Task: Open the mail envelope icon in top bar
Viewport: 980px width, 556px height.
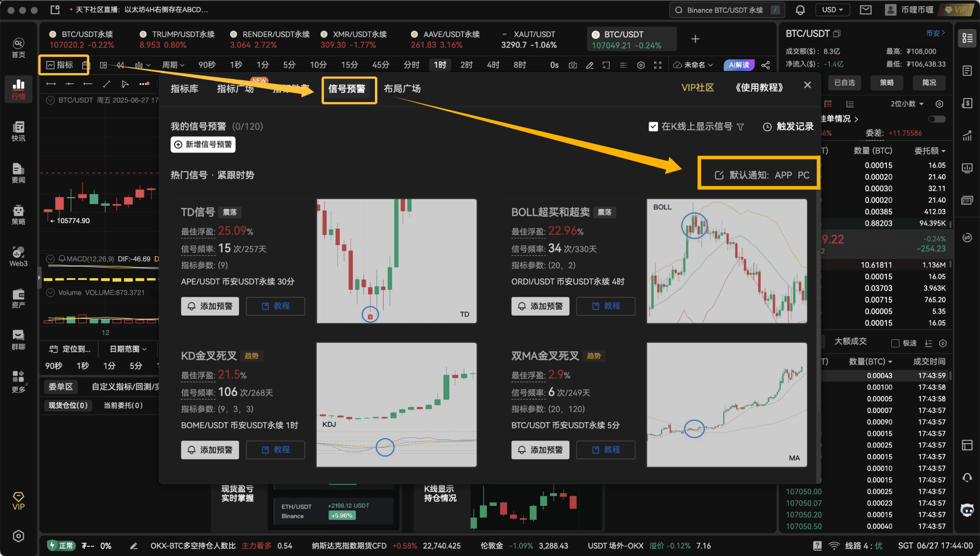Action: click(865, 10)
